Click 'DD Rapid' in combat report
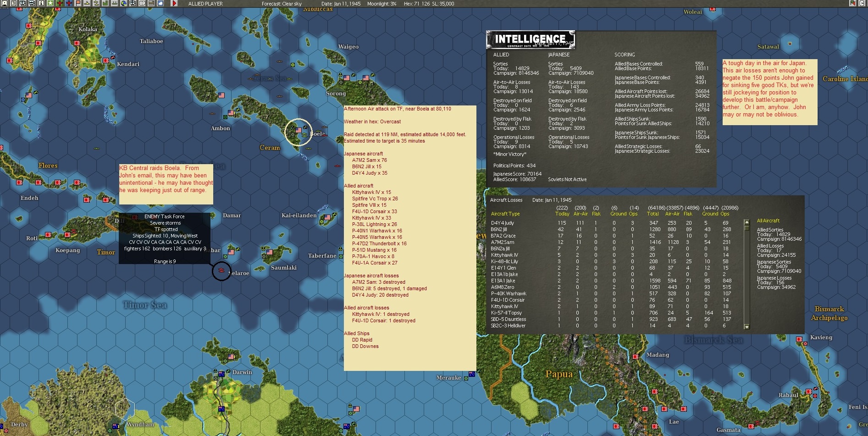The image size is (868, 436). point(362,340)
